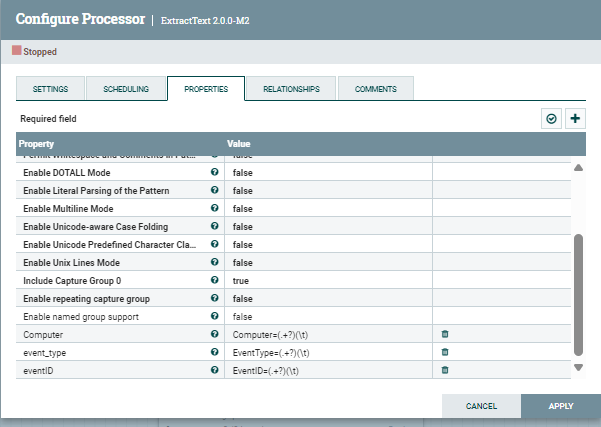Click the verify properties checkmark icon

551,119
